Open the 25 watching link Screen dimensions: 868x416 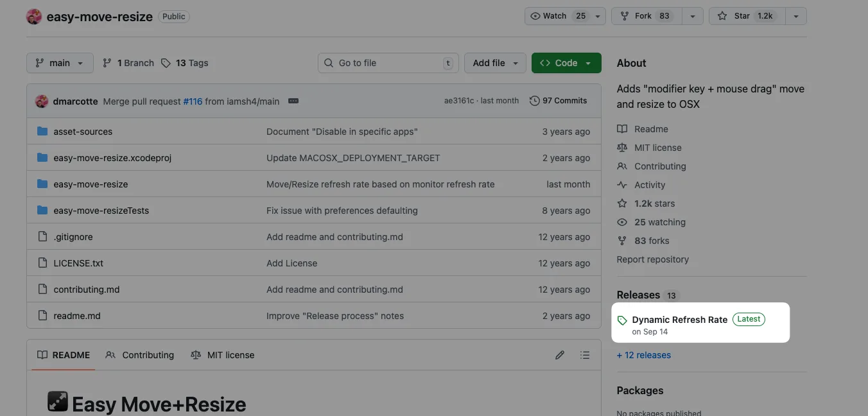click(651, 222)
